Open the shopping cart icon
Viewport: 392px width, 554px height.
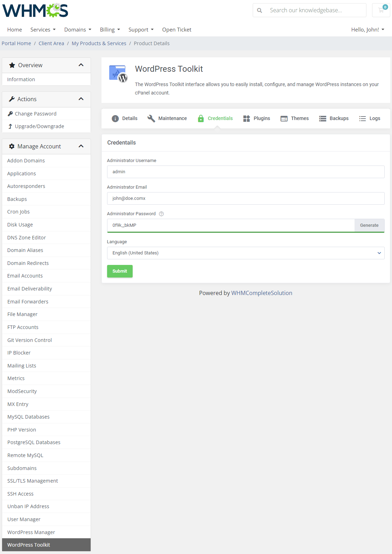point(381,10)
